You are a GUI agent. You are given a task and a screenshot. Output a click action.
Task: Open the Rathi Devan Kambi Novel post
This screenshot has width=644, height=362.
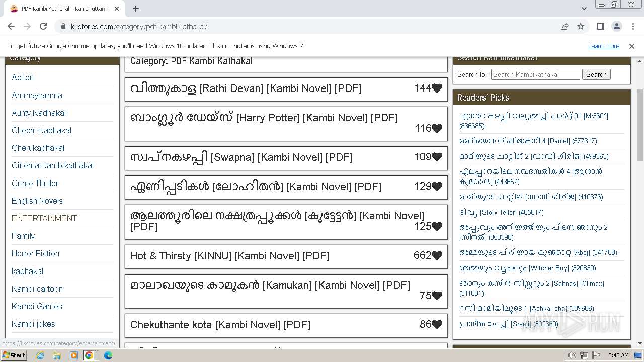pyautogui.click(x=246, y=88)
